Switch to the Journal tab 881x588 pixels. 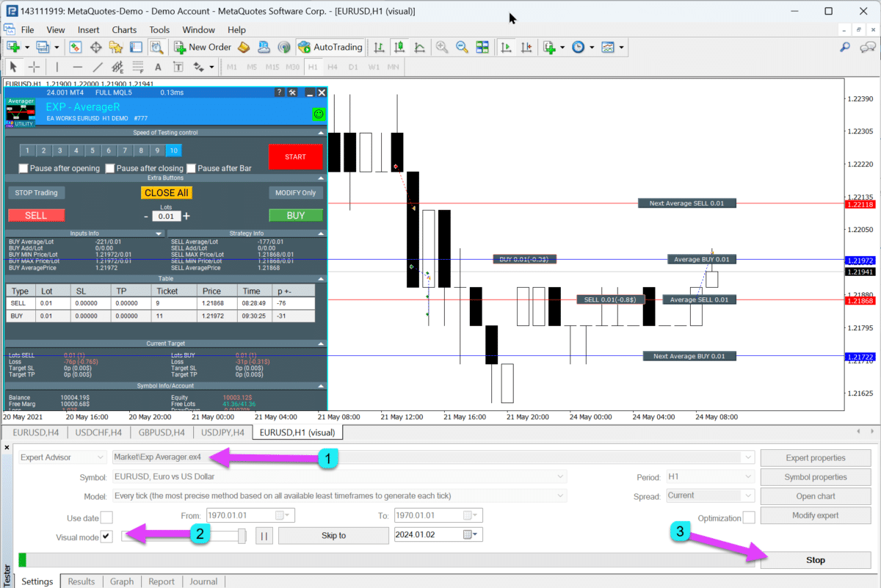pyautogui.click(x=203, y=581)
